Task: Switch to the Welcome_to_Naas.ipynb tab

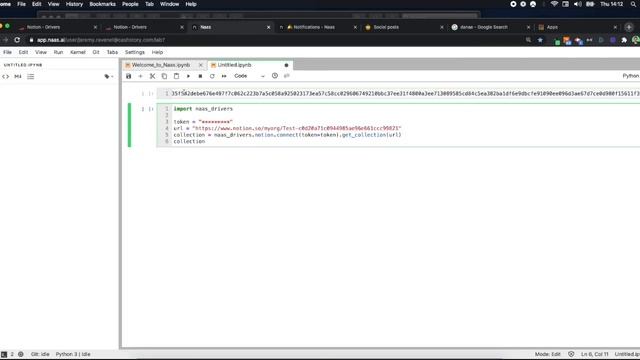Action: (161, 65)
